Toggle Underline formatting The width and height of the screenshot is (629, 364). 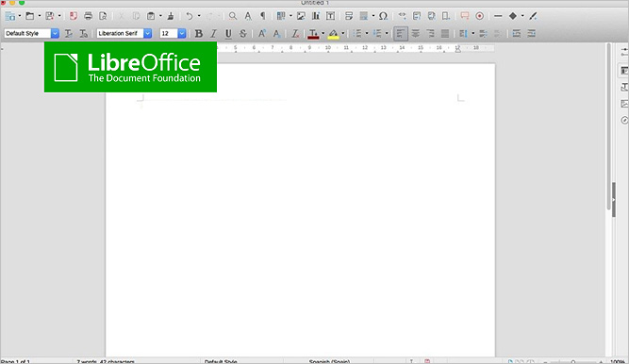(x=228, y=34)
